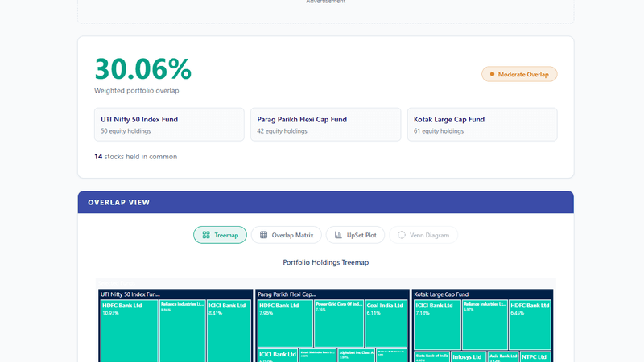Screen dimensions: 644x362
Task: Select Kotak Large Cap Fund treemap header
Action: [x=482, y=294]
